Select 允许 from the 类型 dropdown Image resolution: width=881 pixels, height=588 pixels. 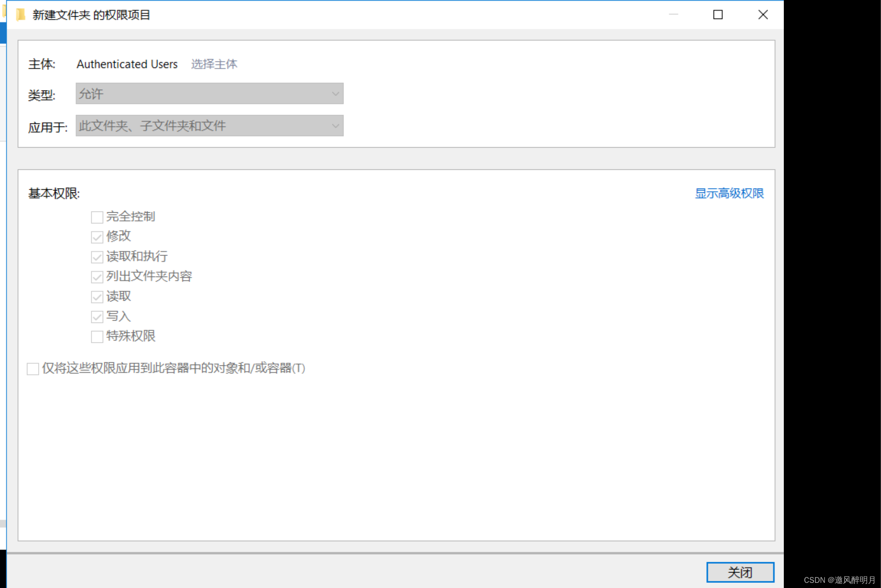[x=208, y=94]
